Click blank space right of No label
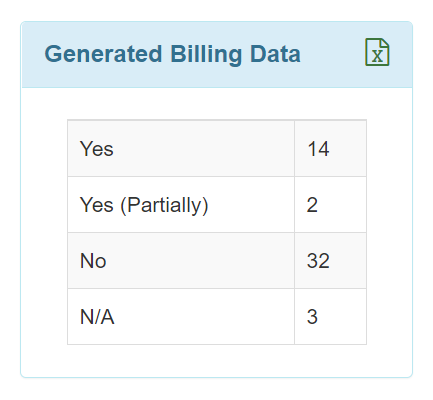433x400 pixels. pos(200,261)
